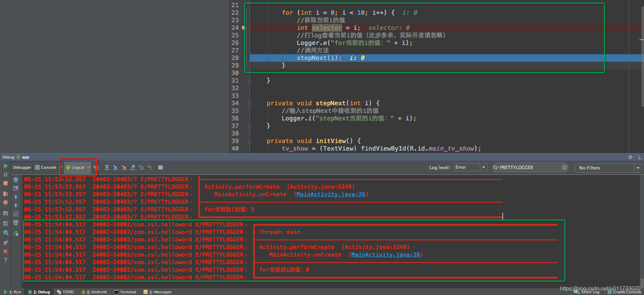
Task: Open the 0: Messages tool window
Action: coord(158,292)
